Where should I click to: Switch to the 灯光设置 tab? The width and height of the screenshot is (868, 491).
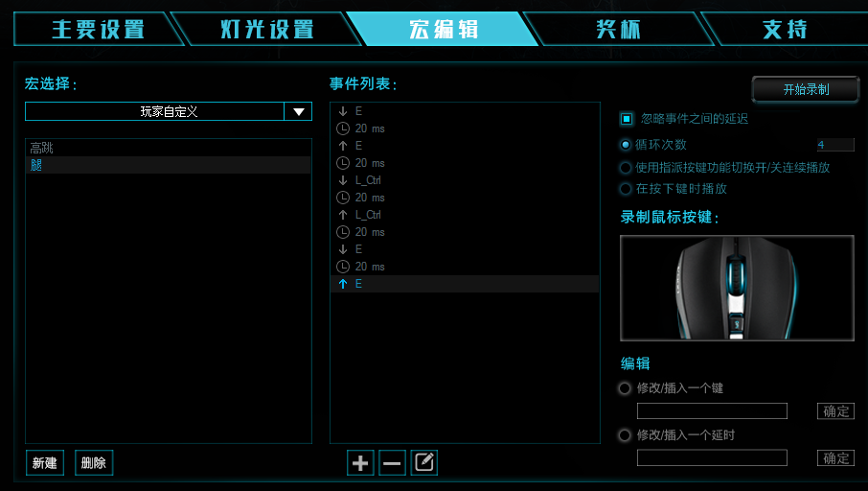click(x=267, y=29)
